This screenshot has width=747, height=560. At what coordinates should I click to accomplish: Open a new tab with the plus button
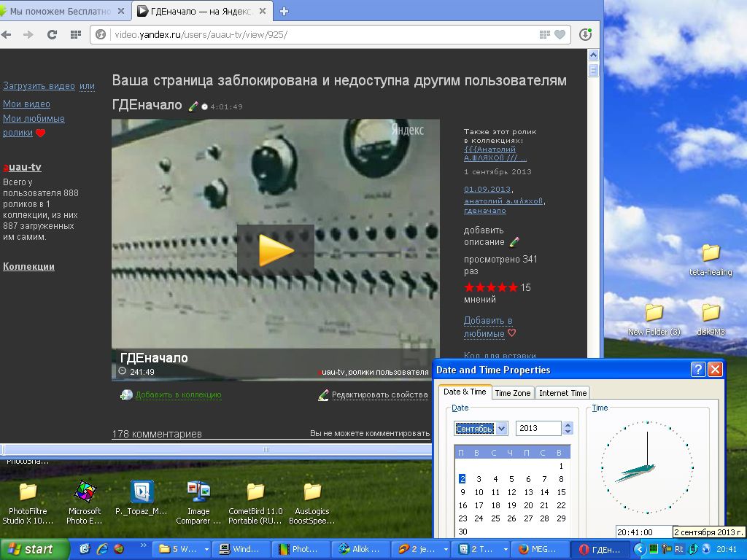284,12
